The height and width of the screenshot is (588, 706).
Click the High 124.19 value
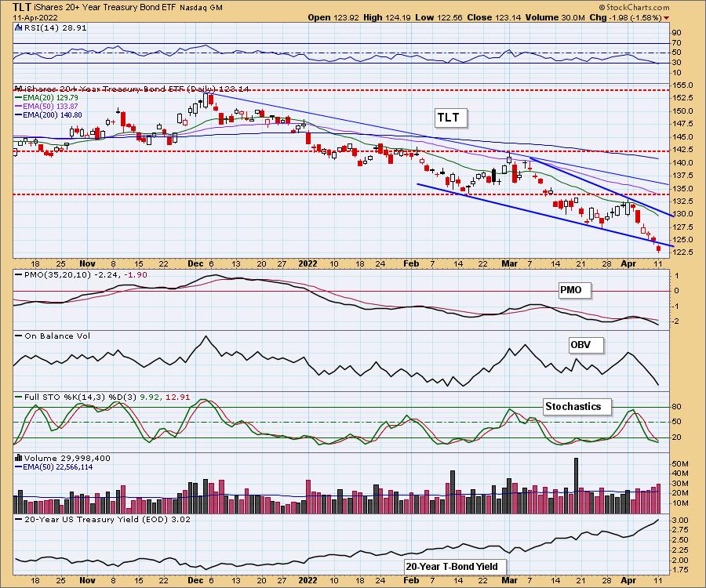[x=387, y=17]
